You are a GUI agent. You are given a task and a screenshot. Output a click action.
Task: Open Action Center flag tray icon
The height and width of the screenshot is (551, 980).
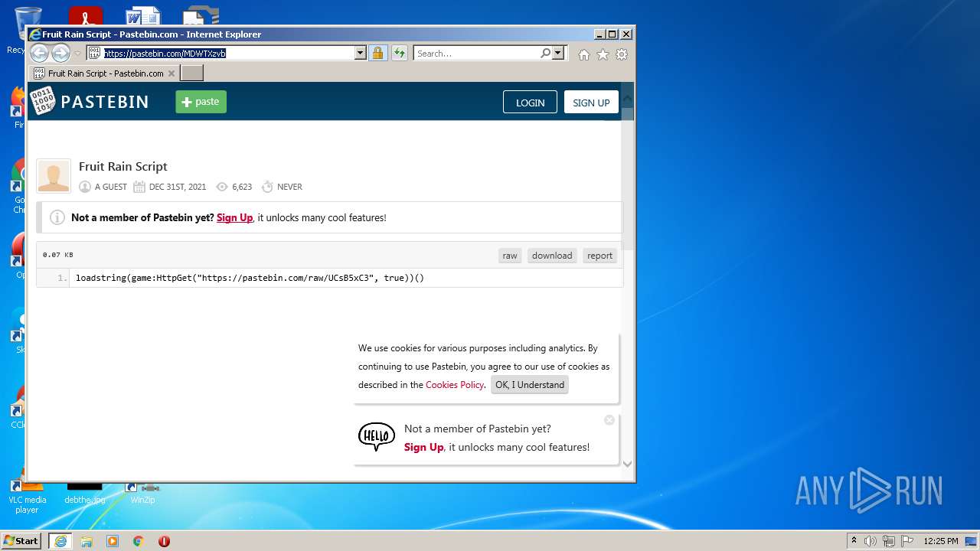point(907,541)
